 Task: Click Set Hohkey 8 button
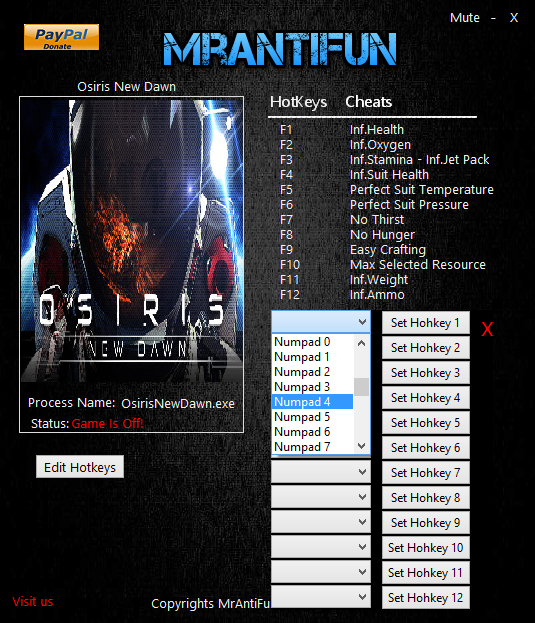pyautogui.click(x=425, y=497)
